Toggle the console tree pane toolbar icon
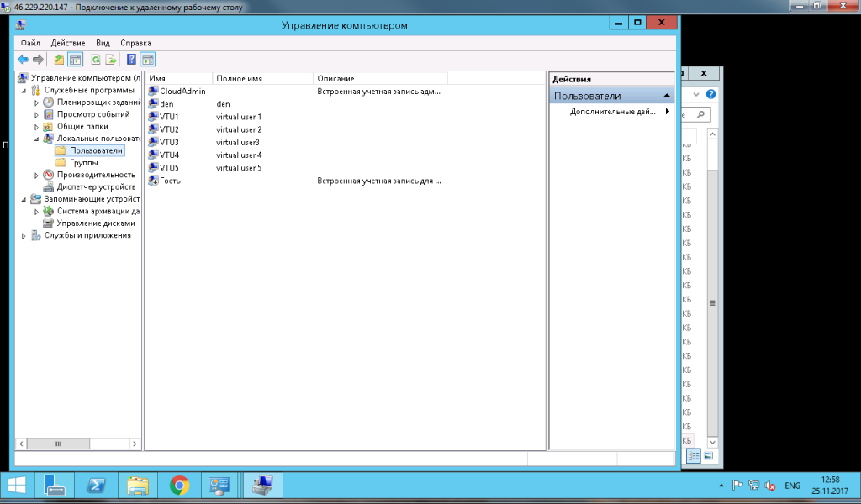Viewport: 861px width, 504px height. pyautogui.click(x=75, y=60)
